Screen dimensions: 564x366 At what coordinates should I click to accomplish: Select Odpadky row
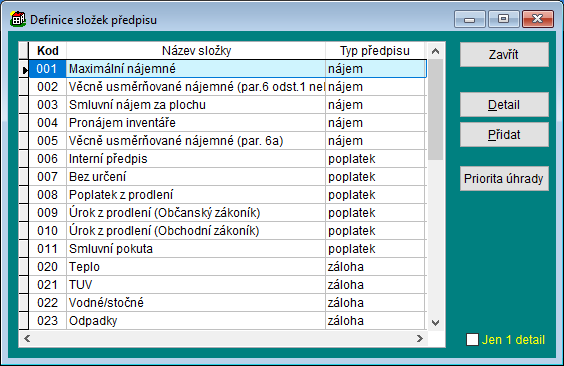(227, 320)
